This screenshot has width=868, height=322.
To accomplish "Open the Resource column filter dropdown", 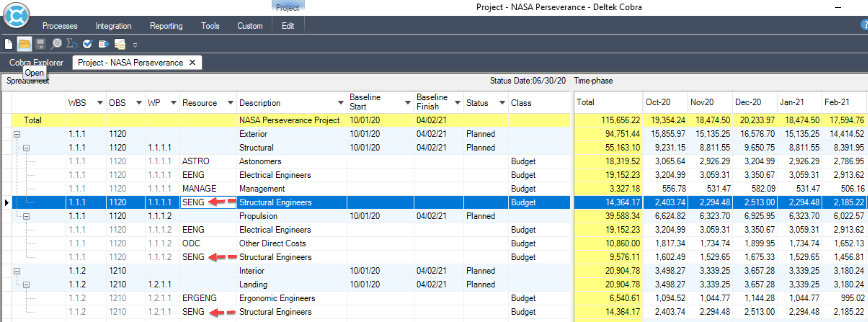I will coord(231,103).
